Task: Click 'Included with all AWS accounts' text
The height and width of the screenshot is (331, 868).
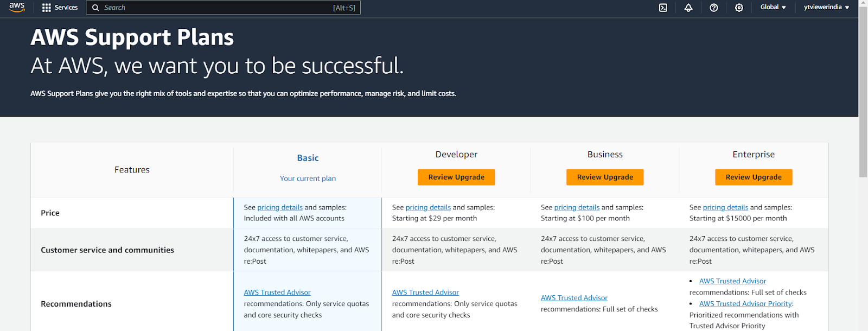Action: point(294,218)
